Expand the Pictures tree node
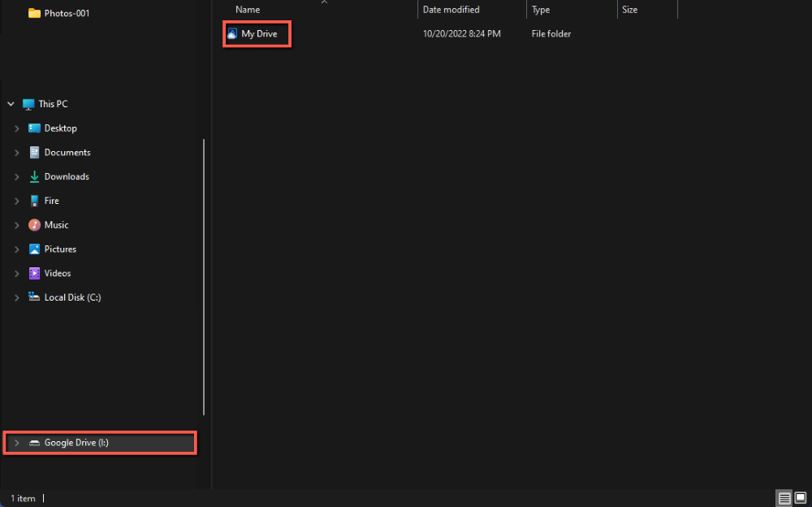 tap(16, 249)
